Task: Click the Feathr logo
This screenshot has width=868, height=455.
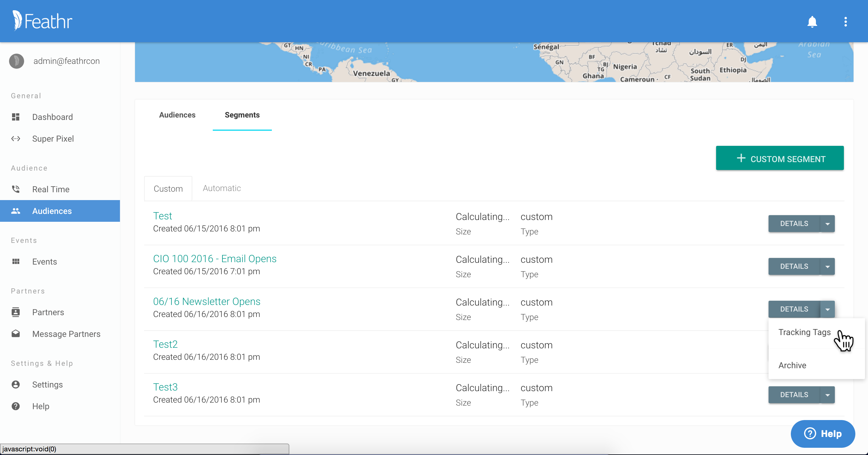Action: coord(42,21)
